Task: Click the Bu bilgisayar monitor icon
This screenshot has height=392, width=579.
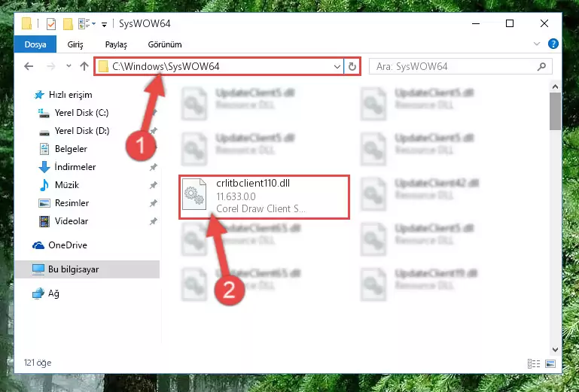Action: (38, 269)
